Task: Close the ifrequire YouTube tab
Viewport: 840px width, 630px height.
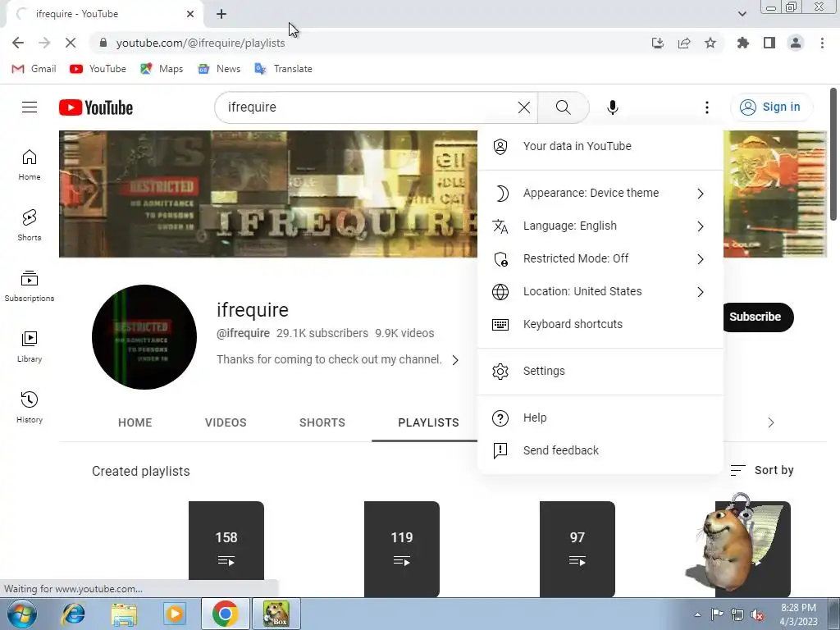Action: [x=190, y=14]
